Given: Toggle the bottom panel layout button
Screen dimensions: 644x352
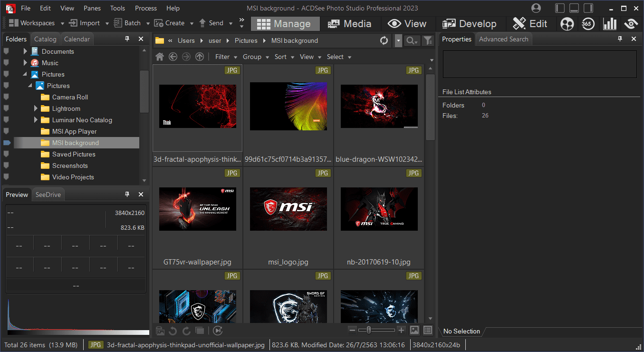Looking at the screenshot, I should coord(574,8).
